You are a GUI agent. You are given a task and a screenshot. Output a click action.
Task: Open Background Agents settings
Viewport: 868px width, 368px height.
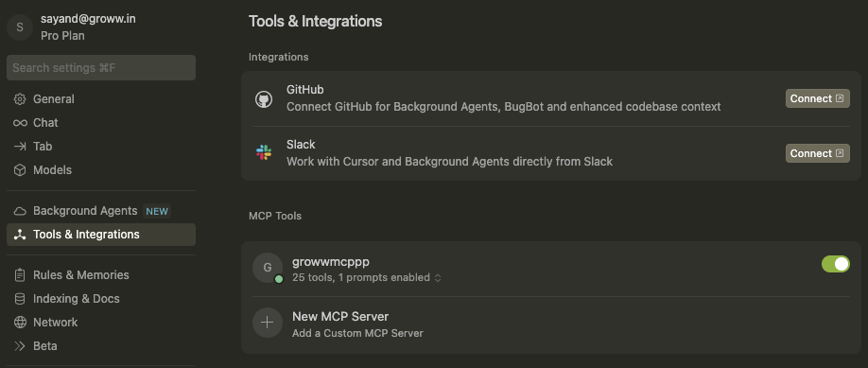[101, 211]
